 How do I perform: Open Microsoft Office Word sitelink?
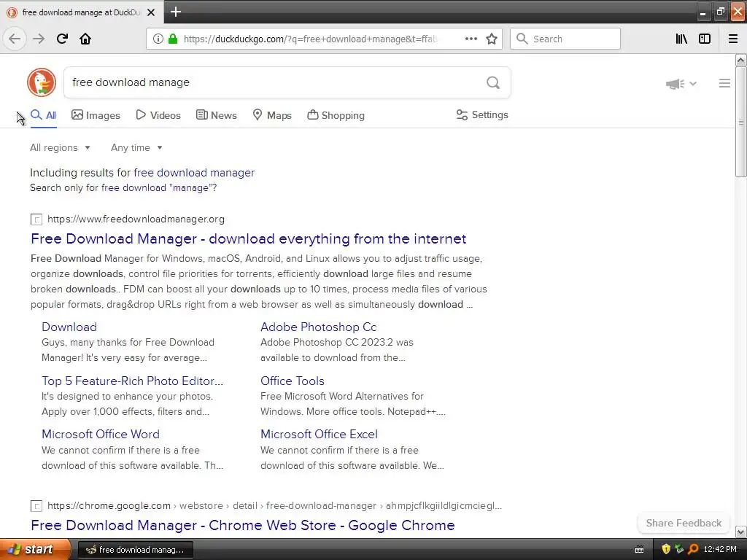point(101,435)
